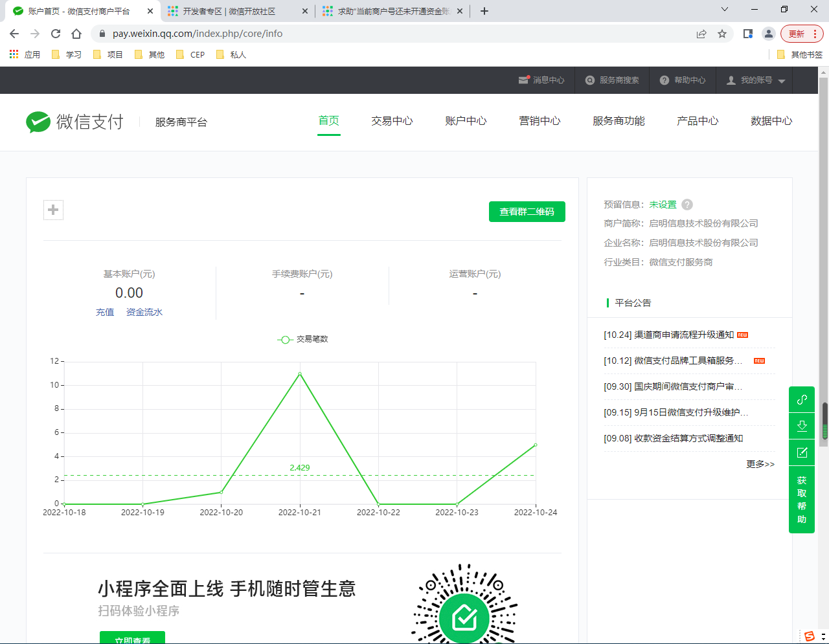
Task: Close the 账户首页 browser tab
Action: pos(150,11)
